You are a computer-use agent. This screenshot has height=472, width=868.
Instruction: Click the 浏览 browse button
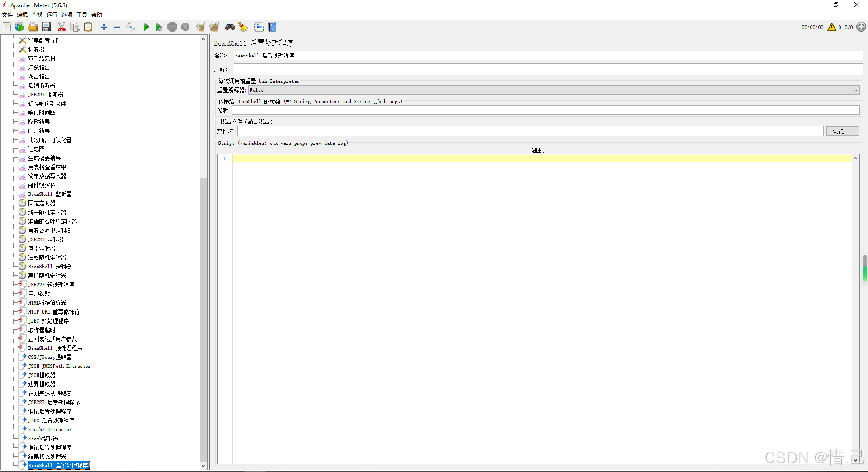842,131
